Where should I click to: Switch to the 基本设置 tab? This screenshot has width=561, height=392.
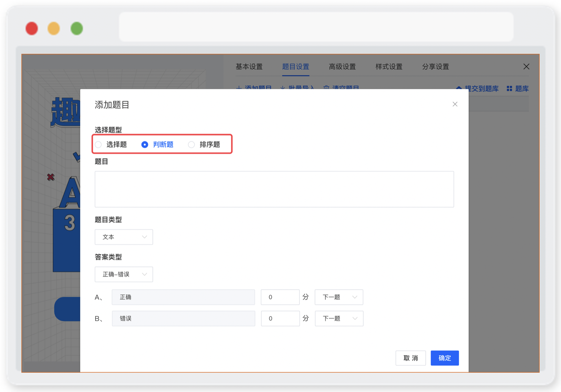[249, 67]
